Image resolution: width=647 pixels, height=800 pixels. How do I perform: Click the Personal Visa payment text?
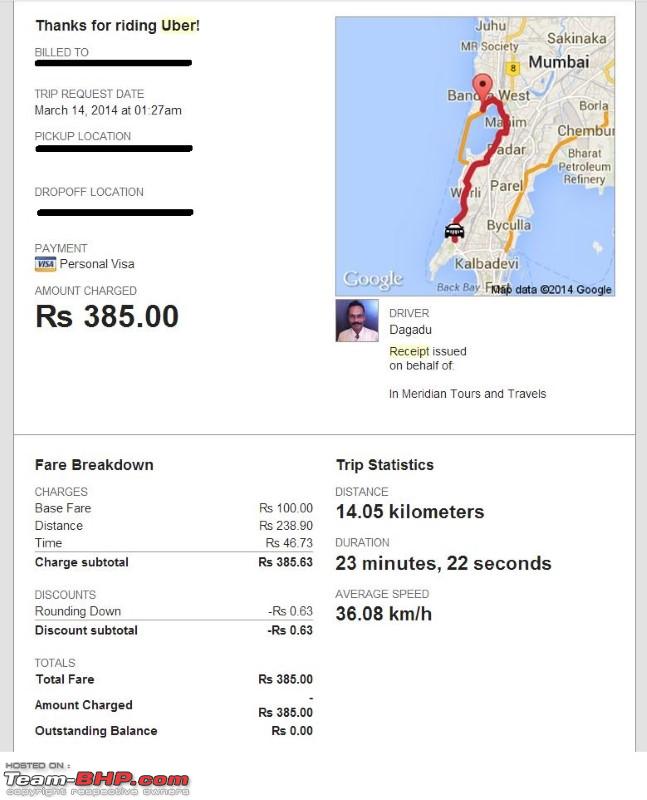pyautogui.click(x=97, y=264)
